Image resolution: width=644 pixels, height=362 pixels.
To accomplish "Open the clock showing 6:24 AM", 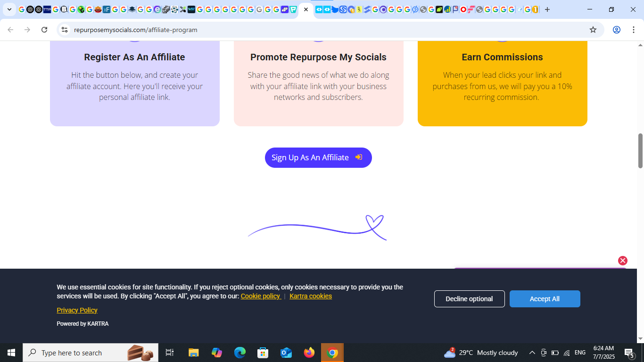I will tap(603, 353).
